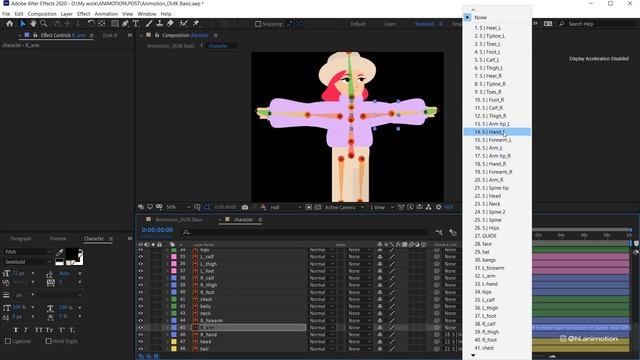The image size is (640, 360).
Task: Apply Faux Bold text style
Action: point(16,330)
